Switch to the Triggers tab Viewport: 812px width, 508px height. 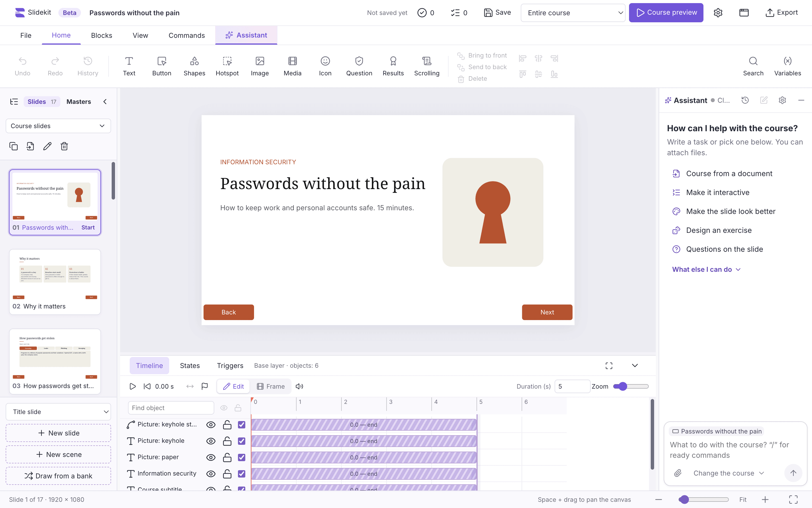click(230, 365)
